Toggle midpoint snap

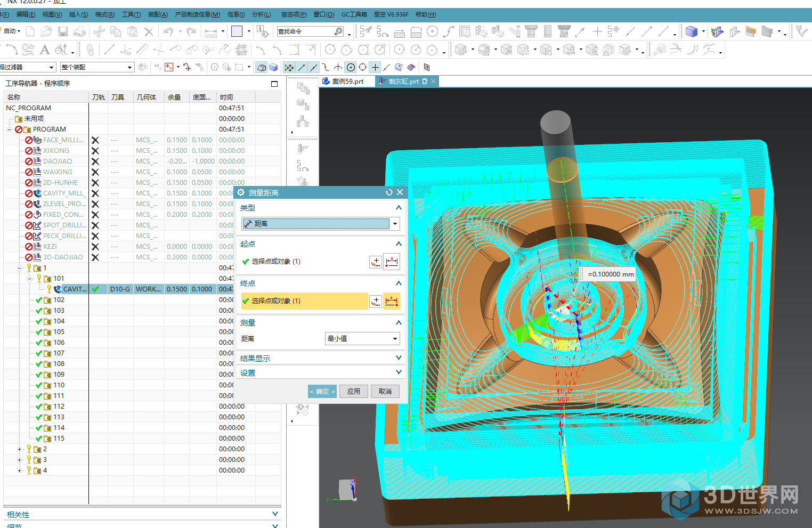tap(314, 67)
